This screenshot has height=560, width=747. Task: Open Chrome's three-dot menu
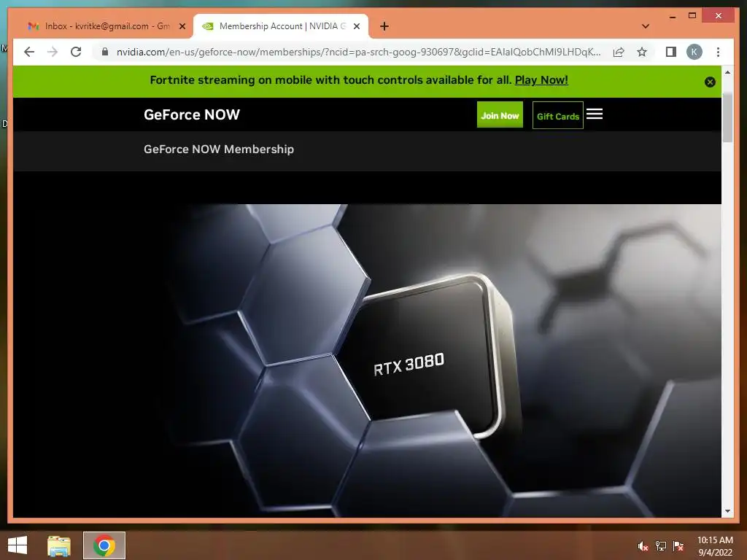click(718, 52)
